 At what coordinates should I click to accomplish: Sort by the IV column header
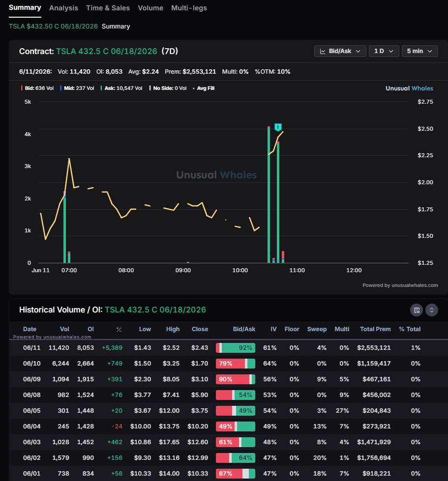(273, 329)
